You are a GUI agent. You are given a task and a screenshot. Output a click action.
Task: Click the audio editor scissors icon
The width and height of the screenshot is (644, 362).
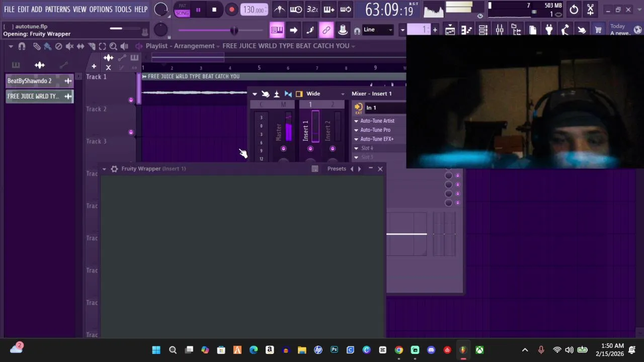tap(591, 10)
